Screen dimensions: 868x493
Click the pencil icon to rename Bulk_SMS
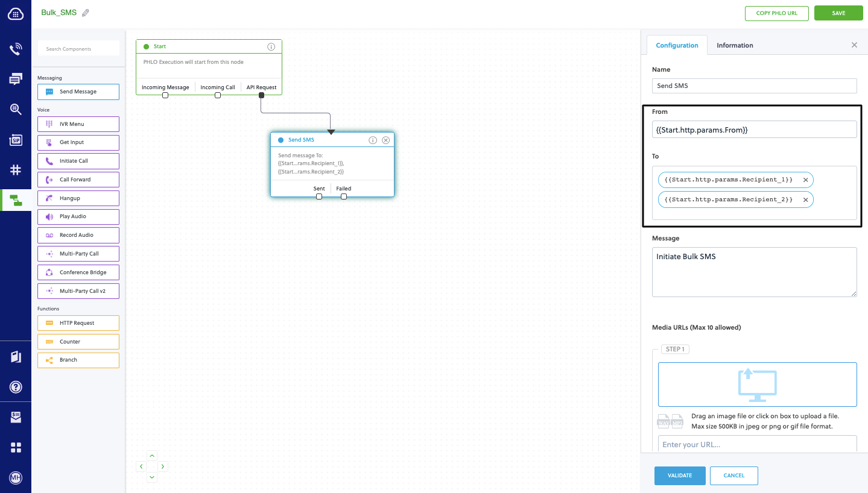[x=84, y=11]
